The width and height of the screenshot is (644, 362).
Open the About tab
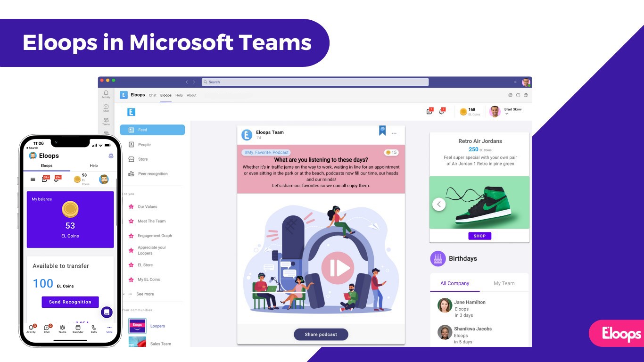(191, 95)
